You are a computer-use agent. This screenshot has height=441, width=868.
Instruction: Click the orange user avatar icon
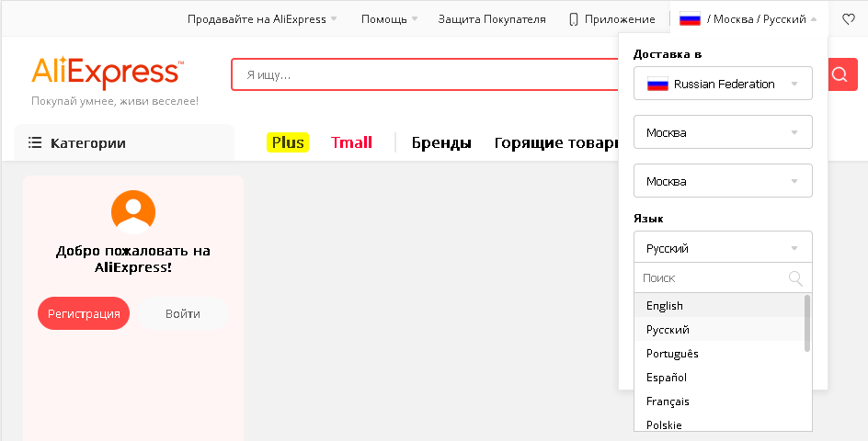(132, 212)
